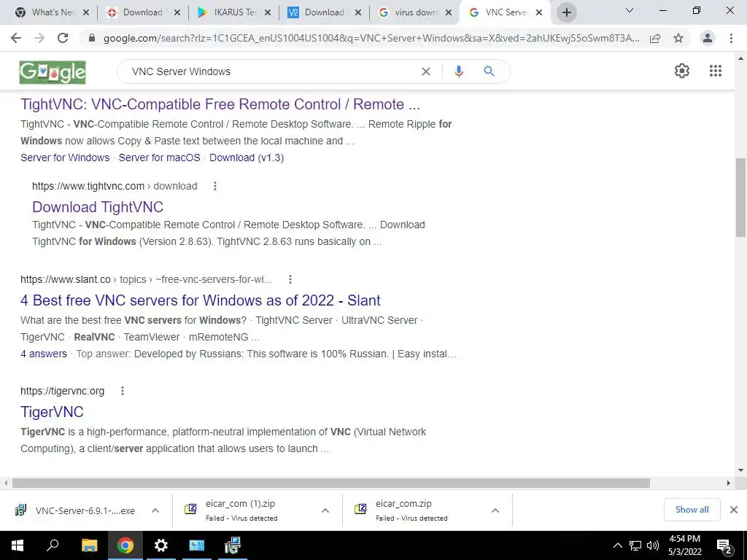
Task: Click the page scroll down arrow
Action: coord(740,470)
